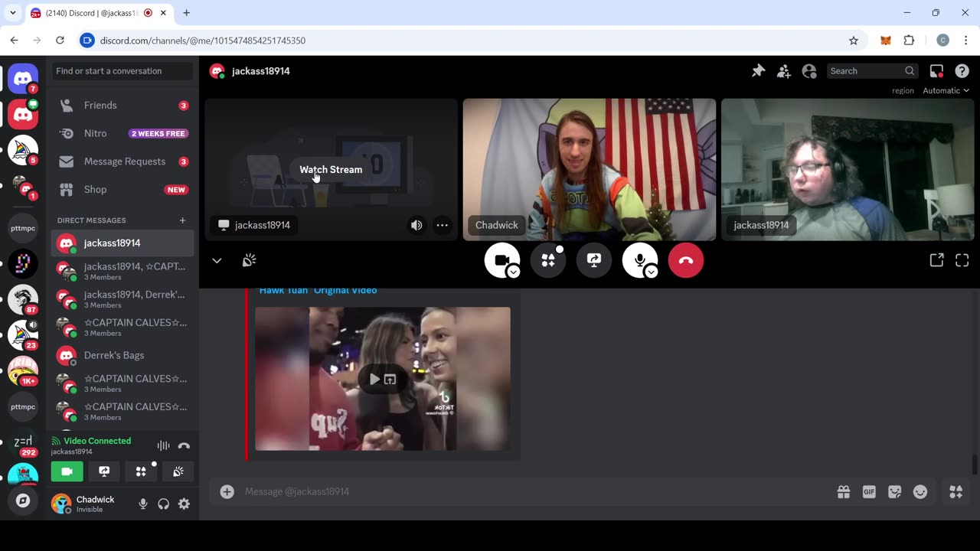Open the jackass18914, Derrek's group DM
The height and width of the screenshot is (551, 980).
[122, 299]
